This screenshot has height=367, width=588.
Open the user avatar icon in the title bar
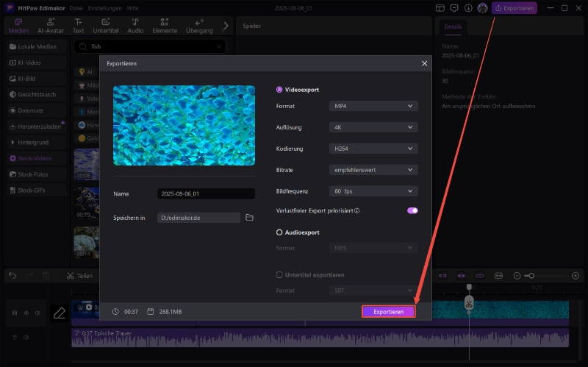pos(482,8)
